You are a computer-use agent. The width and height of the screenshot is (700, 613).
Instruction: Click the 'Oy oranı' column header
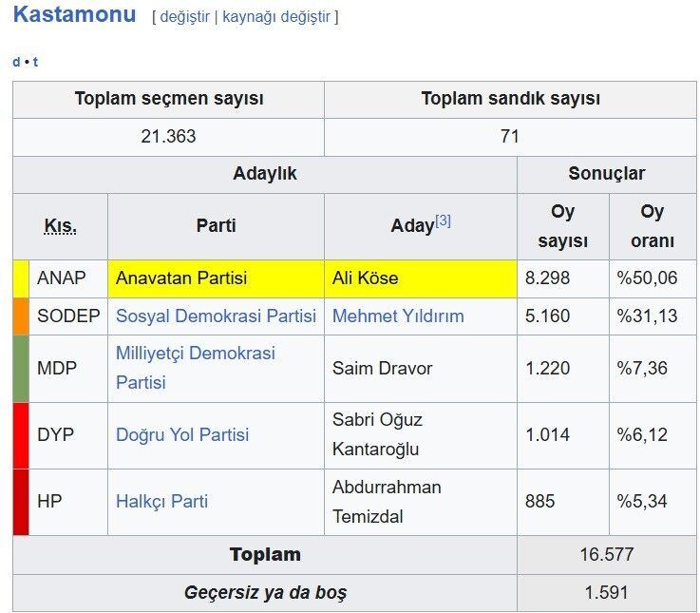653,226
